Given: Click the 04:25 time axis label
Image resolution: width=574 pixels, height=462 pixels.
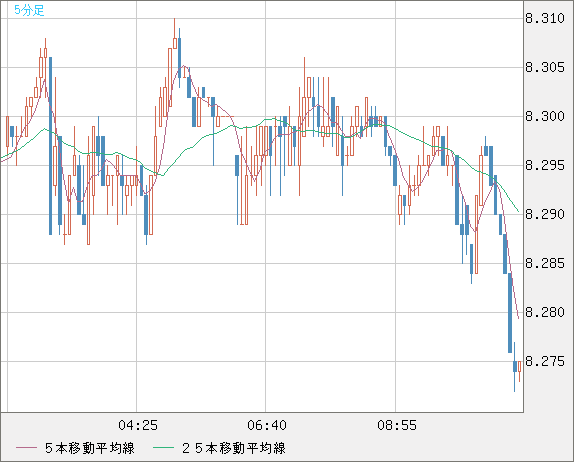Looking at the screenshot, I should click(138, 425).
